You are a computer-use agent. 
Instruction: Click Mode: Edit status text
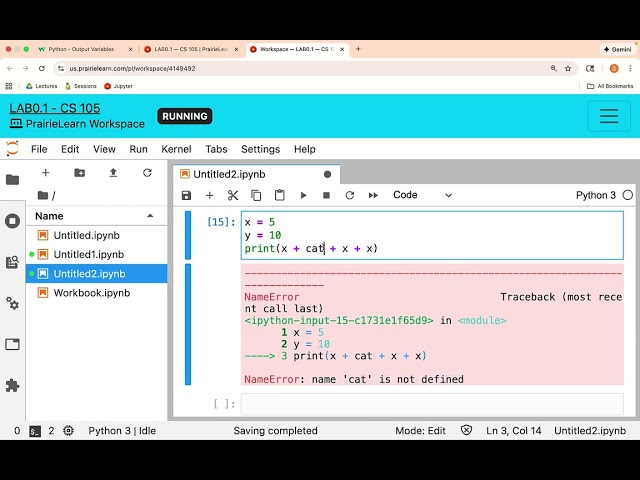tap(420, 431)
